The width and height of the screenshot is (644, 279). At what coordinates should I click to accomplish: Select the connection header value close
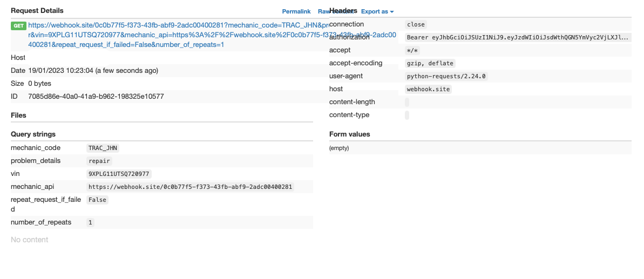tap(416, 24)
